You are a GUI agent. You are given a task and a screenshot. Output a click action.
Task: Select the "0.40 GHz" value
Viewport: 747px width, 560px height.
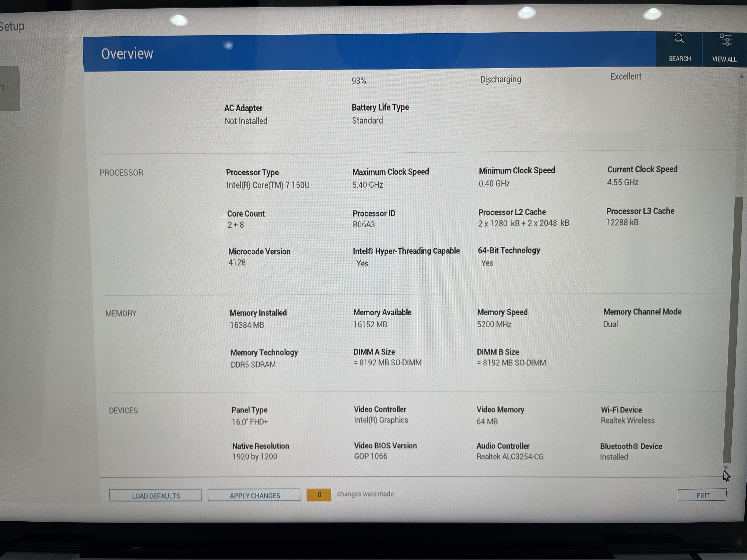coord(494,183)
